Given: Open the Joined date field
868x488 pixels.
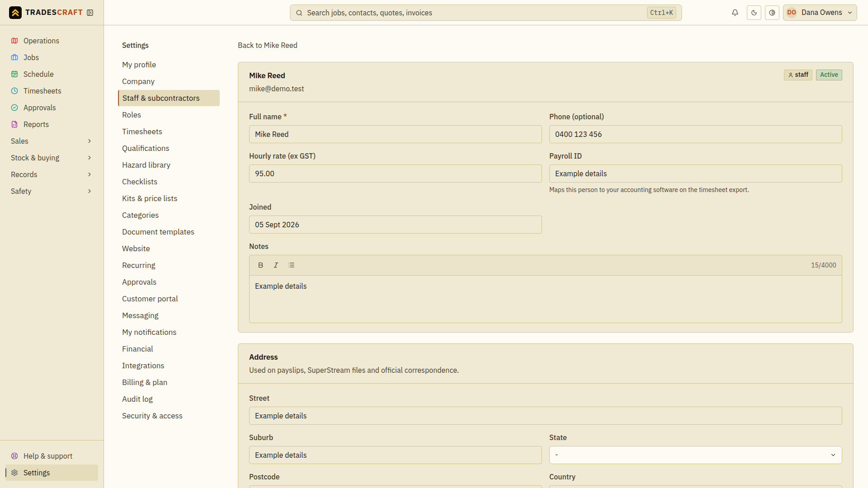Looking at the screenshot, I should click(395, 225).
